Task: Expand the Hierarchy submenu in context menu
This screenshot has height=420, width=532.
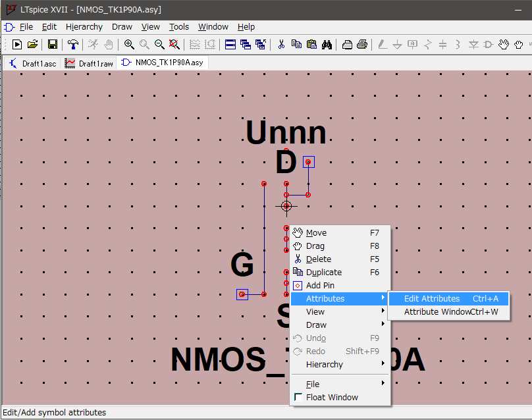Action: click(340, 364)
